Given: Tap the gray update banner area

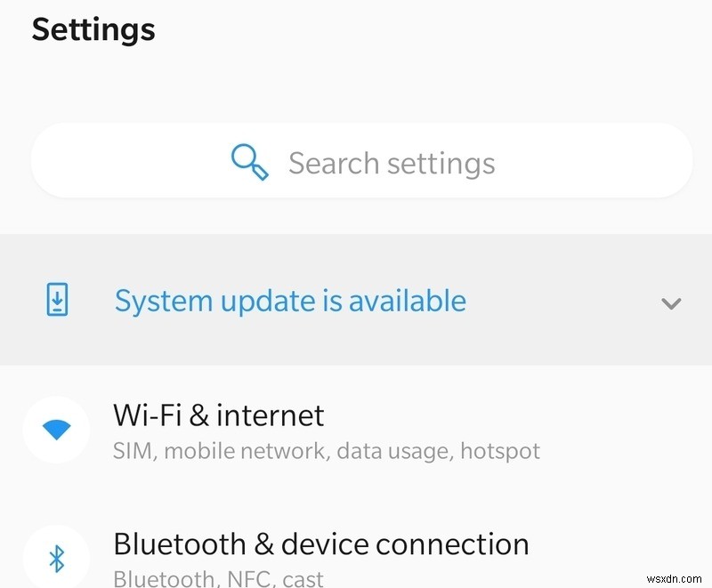Looking at the screenshot, I should (356, 301).
